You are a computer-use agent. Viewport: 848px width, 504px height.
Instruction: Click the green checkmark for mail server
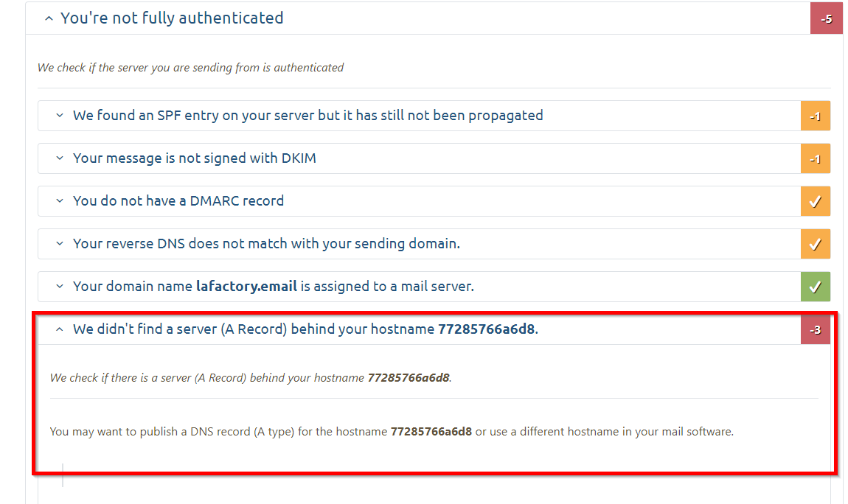815,287
